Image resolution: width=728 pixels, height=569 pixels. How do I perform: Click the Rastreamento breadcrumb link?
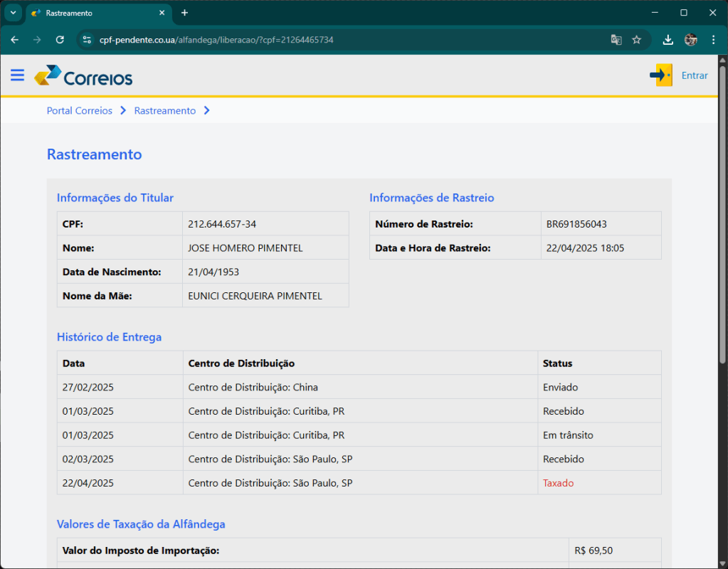[164, 110]
